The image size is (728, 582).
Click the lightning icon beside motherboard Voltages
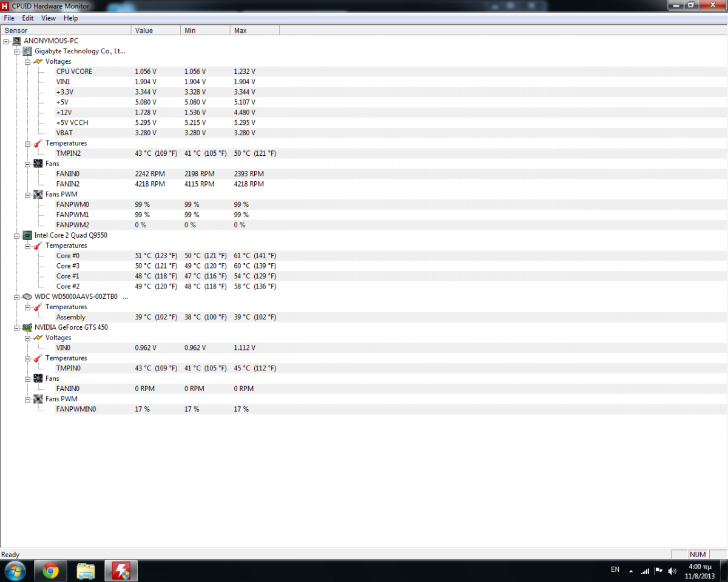click(38, 62)
